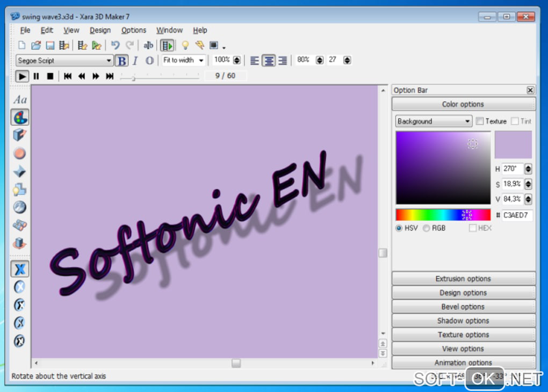Image resolution: width=548 pixels, height=392 pixels.
Task: Select the HSV radio button
Action: (399, 228)
